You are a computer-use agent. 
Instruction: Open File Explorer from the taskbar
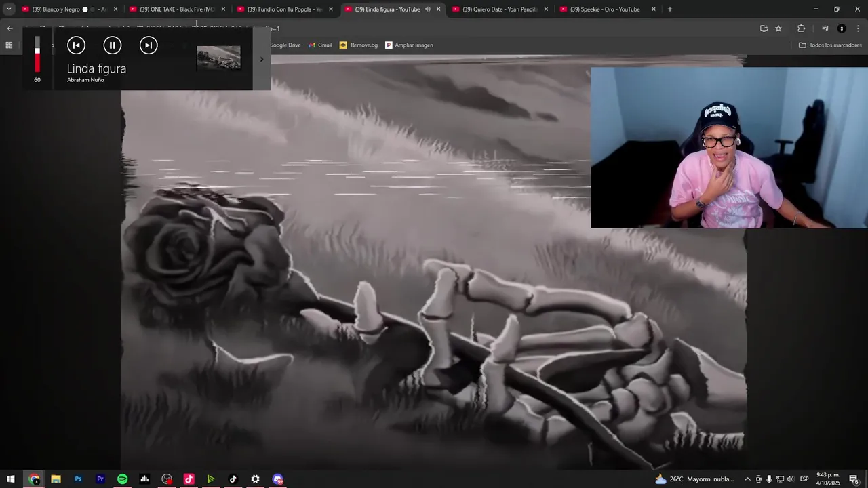pyautogui.click(x=56, y=479)
